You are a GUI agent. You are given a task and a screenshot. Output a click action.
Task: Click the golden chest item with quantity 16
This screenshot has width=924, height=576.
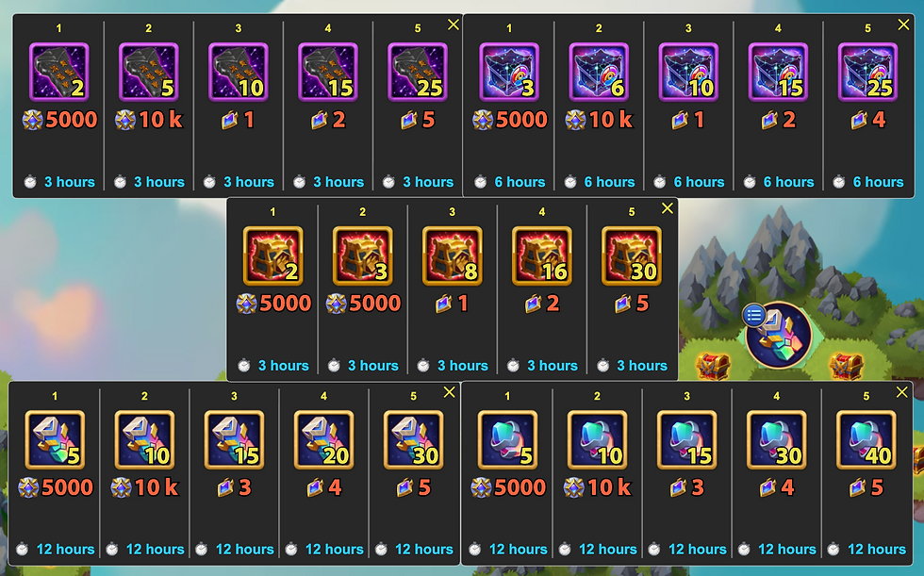click(x=542, y=255)
